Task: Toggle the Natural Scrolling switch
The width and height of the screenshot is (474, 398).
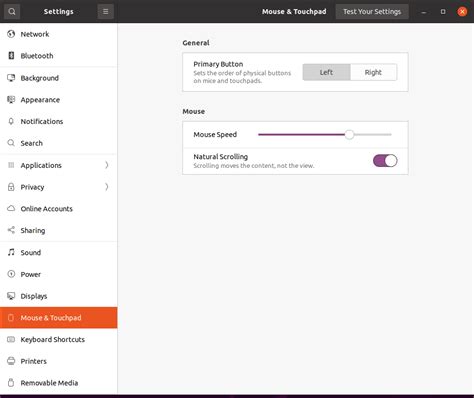Action: [x=385, y=161]
